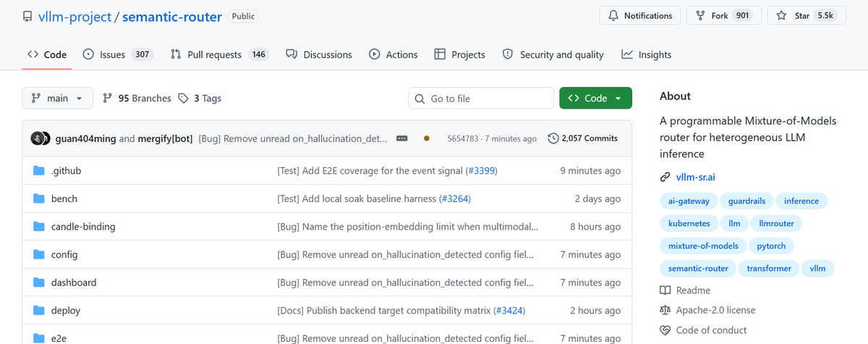
Task: Click the guan404ming avatar image
Action: (x=37, y=138)
